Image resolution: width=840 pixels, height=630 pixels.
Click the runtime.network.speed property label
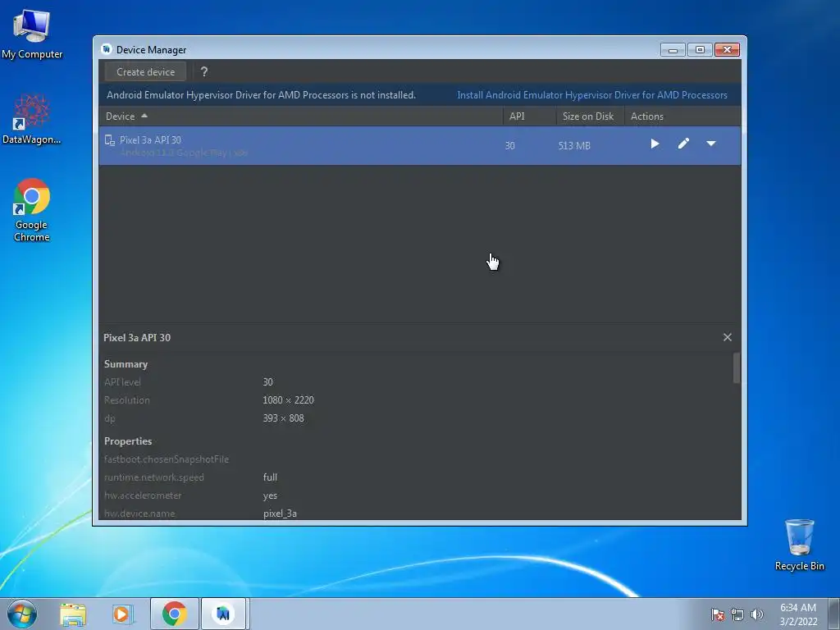coord(154,477)
